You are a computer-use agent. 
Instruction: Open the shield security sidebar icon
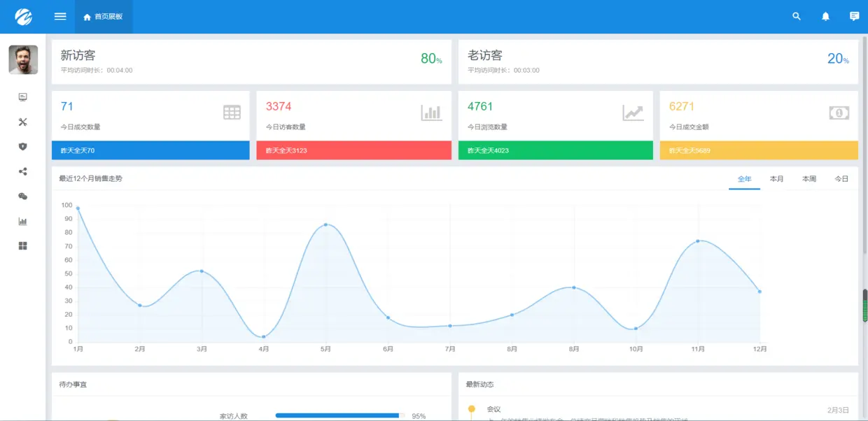pos(22,147)
